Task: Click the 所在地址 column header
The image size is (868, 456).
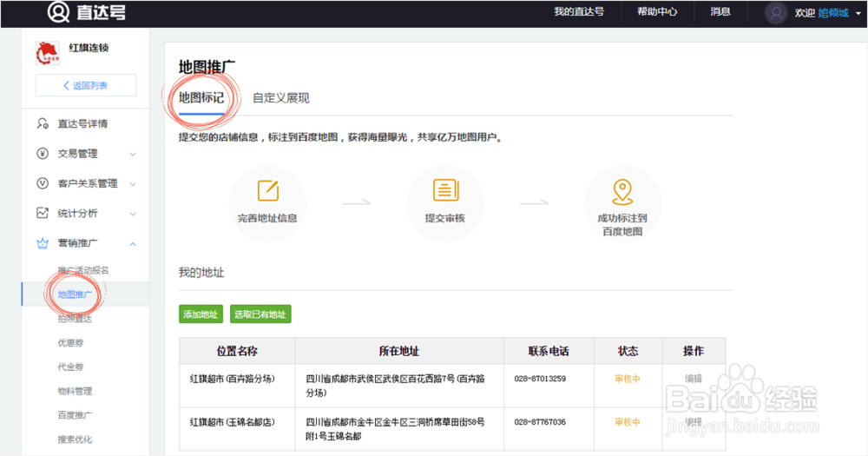Action: click(399, 351)
